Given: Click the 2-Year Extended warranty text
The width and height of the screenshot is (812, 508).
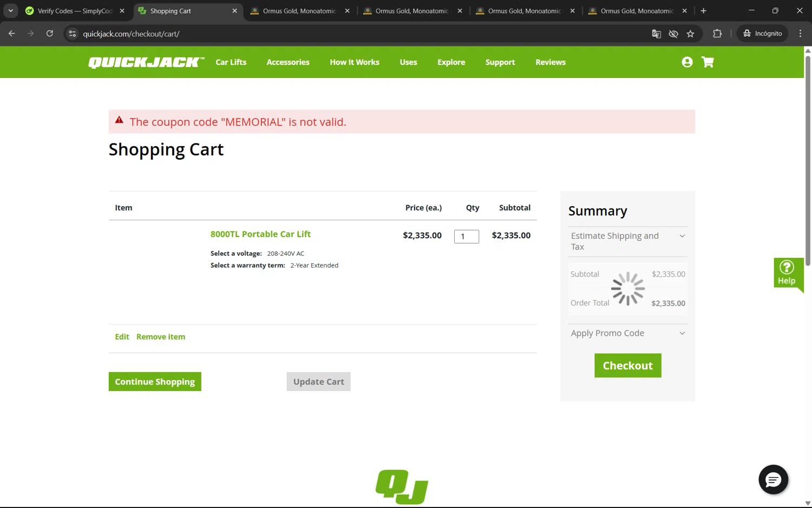Looking at the screenshot, I should (x=314, y=265).
